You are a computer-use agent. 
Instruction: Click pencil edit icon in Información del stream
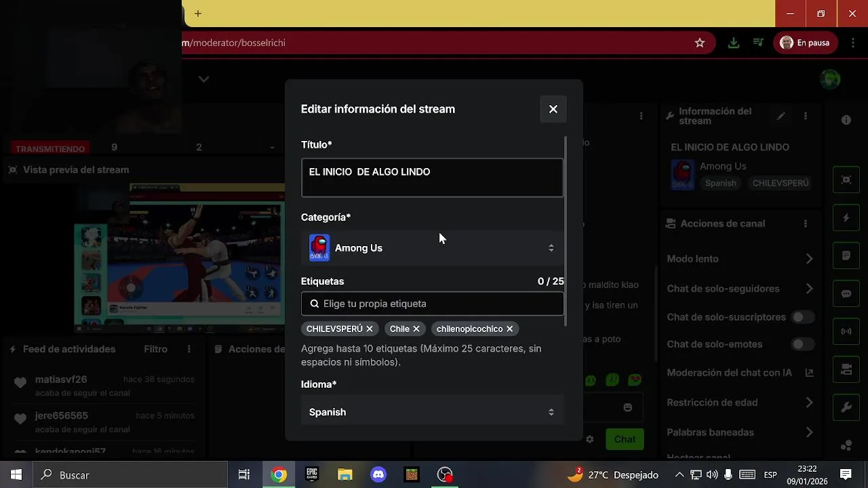781,116
